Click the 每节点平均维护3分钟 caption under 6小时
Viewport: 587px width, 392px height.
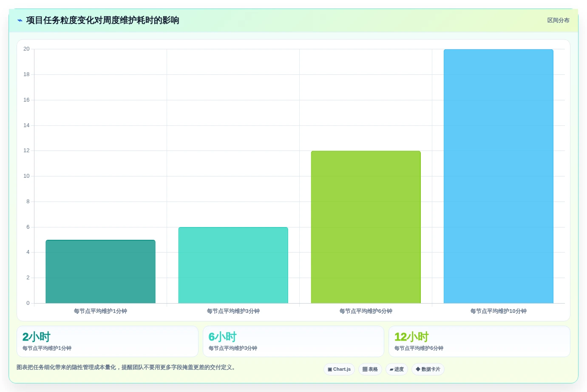(233, 348)
